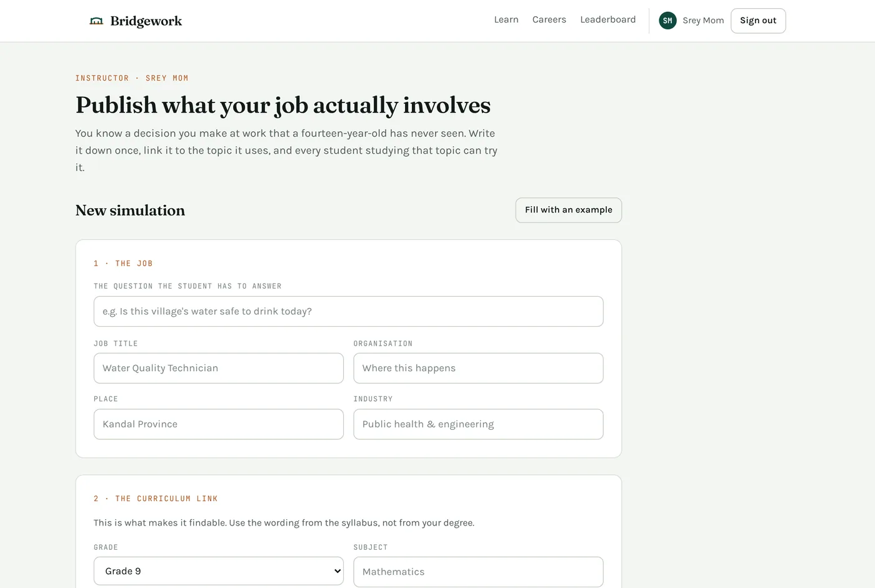Click the Bridgework bridge logo icon
The image size is (875, 588).
click(x=96, y=21)
